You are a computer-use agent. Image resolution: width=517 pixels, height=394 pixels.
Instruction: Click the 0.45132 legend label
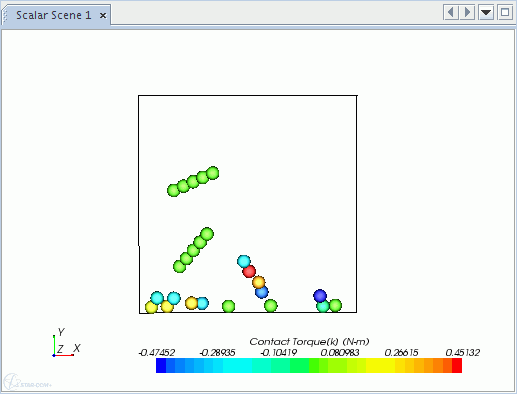pos(463,353)
